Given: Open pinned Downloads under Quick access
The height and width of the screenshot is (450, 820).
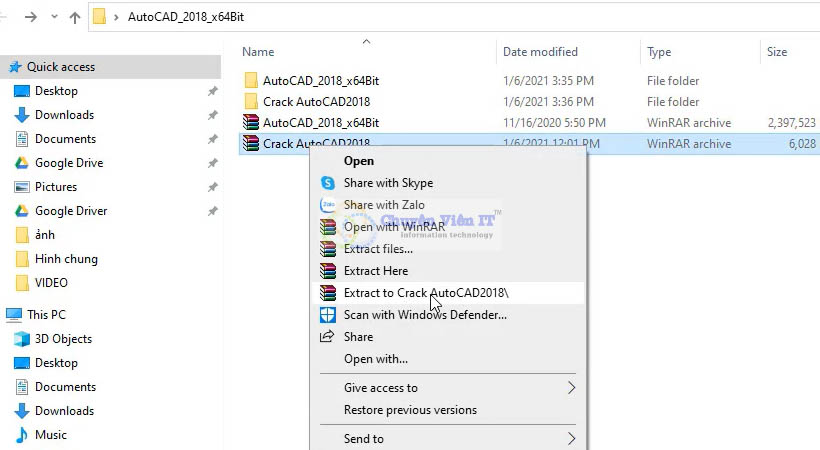Looking at the screenshot, I should [64, 115].
